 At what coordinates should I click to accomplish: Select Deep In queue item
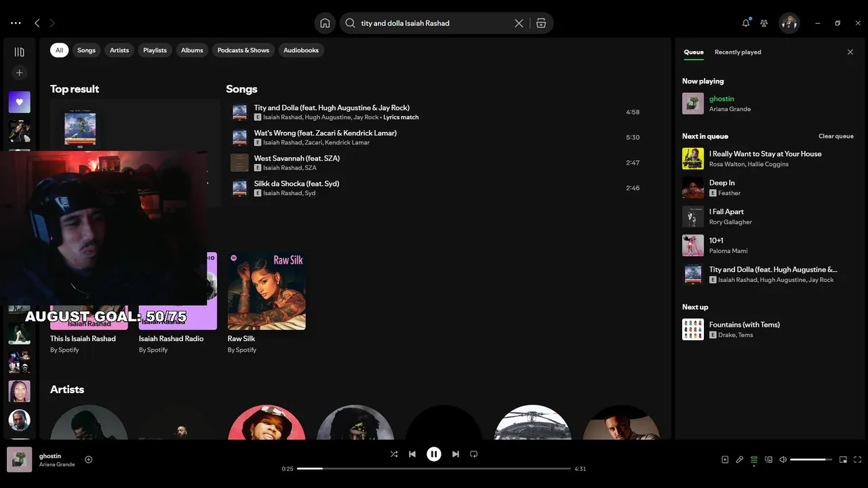click(x=768, y=188)
